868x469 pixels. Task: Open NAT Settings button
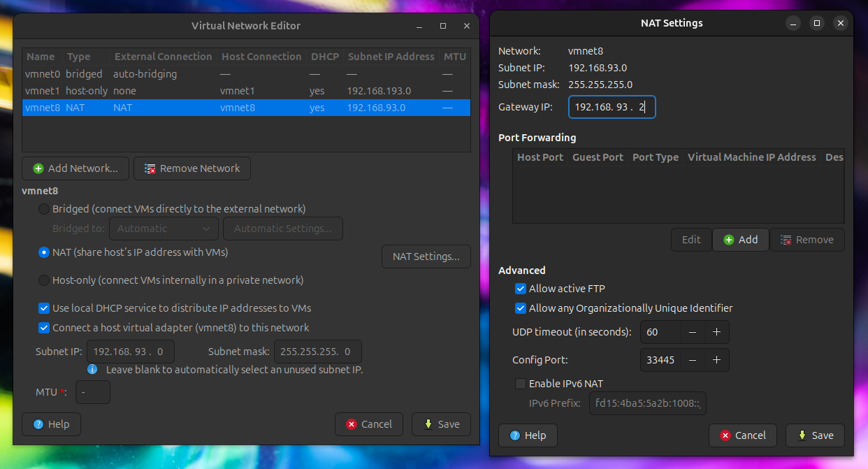(x=426, y=257)
